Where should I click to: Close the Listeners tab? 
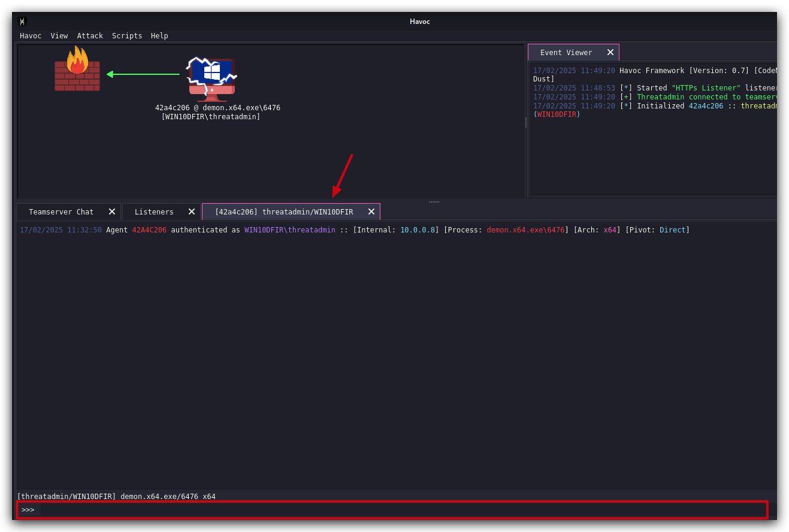(x=192, y=211)
